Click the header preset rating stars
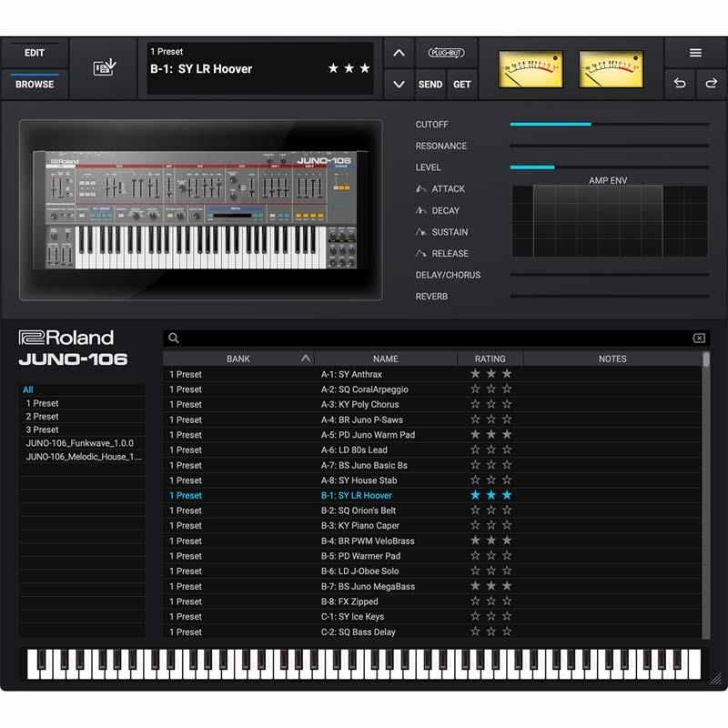Viewport: 728px width, 728px height. pyautogui.click(x=349, y=69)
